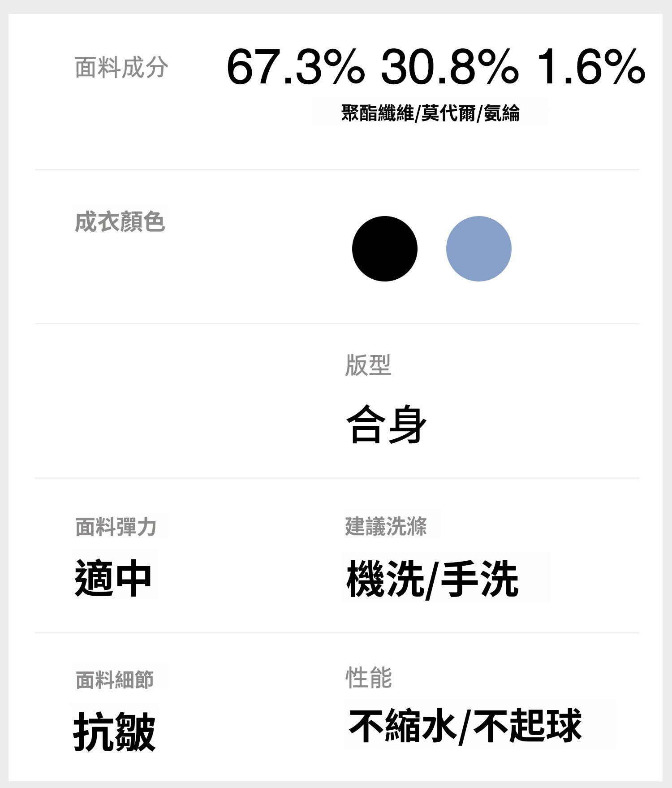Click the 67.3% composition value
672x788 pixels.
coord(295,67)
